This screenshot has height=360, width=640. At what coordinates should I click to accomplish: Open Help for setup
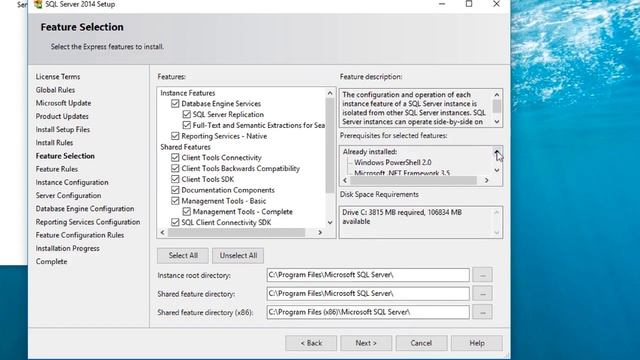pyautogui.click(x=477, y=343)
